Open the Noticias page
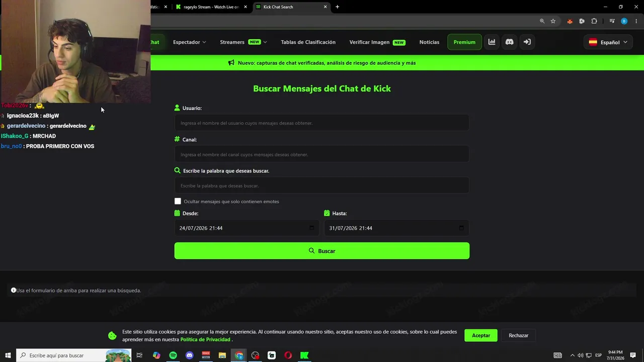The width and height of the screenshot is (644, 362). pos(429,42)
